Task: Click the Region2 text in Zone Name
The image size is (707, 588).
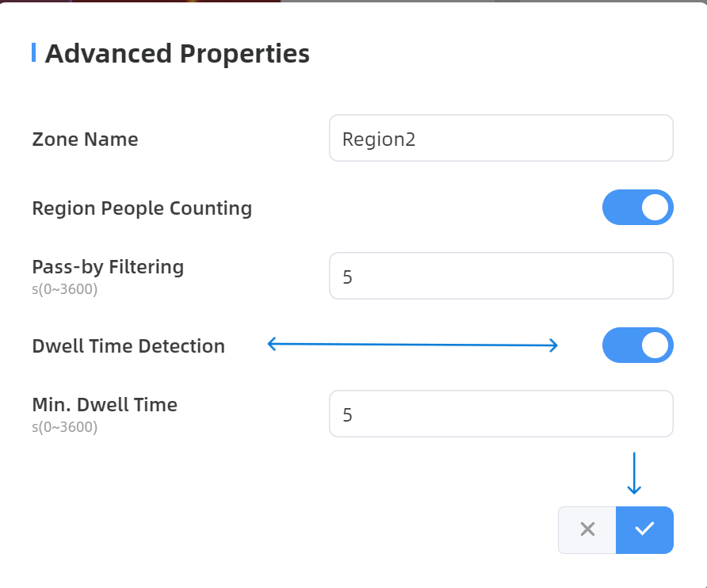Action: pos(379,139)
